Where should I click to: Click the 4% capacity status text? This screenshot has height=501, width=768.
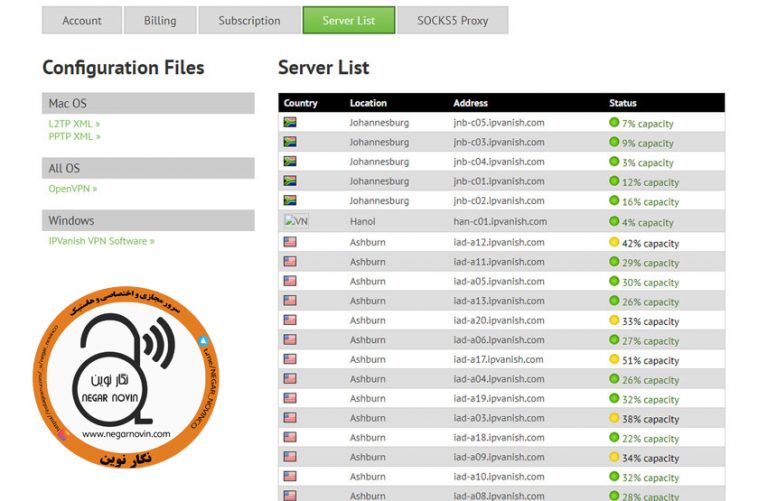(x=648, y=222)
